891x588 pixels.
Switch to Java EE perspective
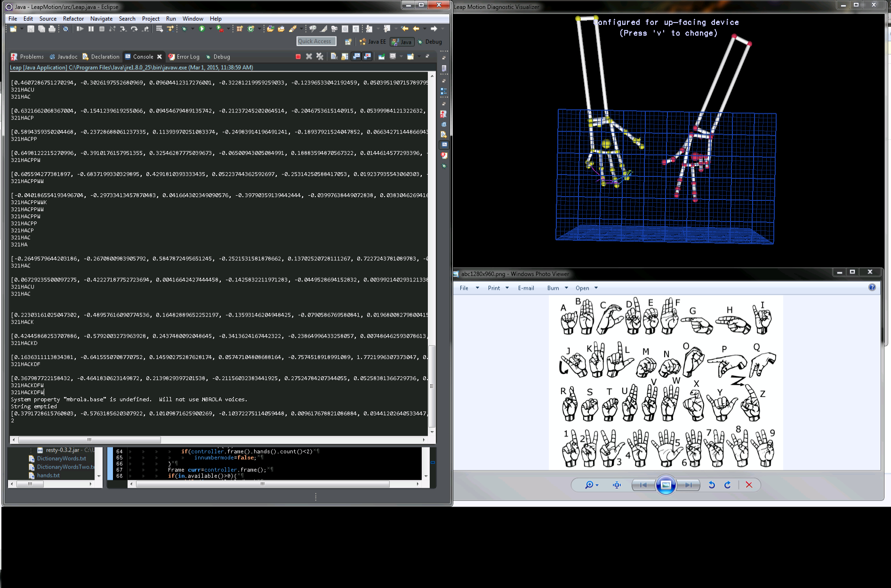373,42
